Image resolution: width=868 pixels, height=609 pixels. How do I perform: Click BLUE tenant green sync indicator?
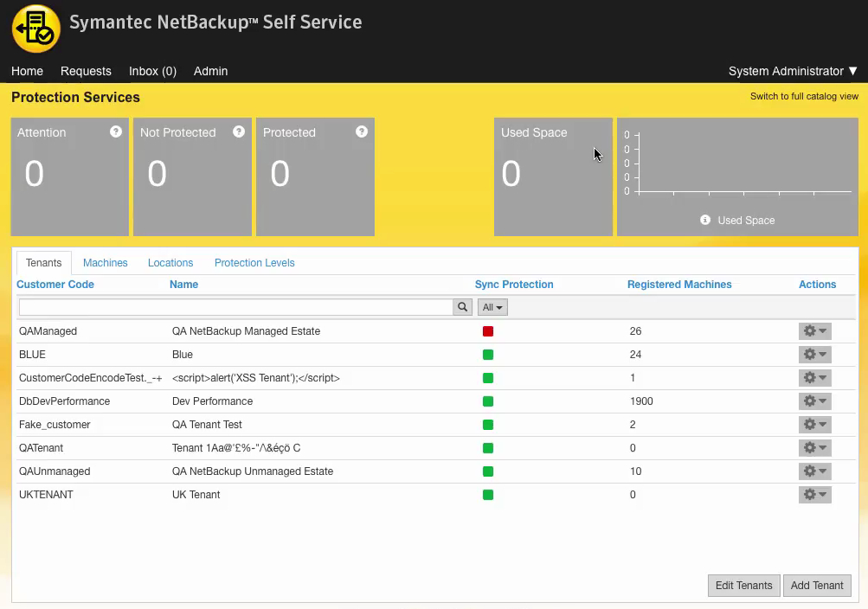click(488, 355)
